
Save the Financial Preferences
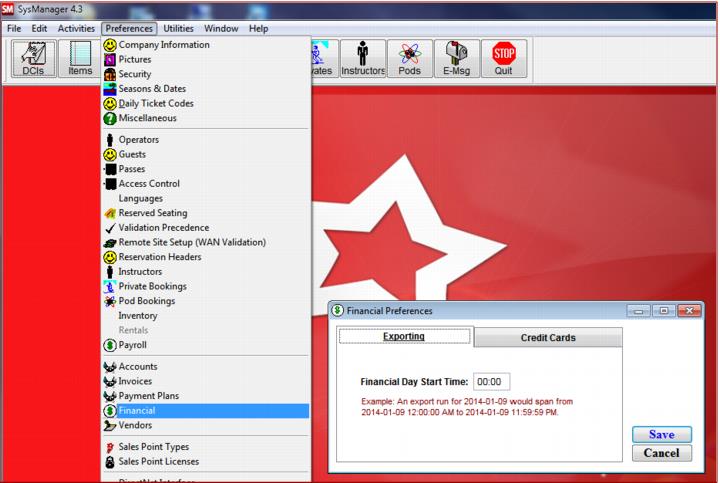[661, 435]
